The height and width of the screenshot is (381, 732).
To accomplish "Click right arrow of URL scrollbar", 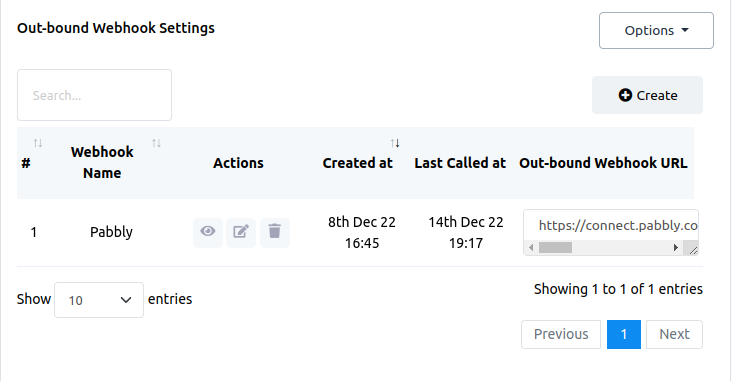I will click(676, 247).
